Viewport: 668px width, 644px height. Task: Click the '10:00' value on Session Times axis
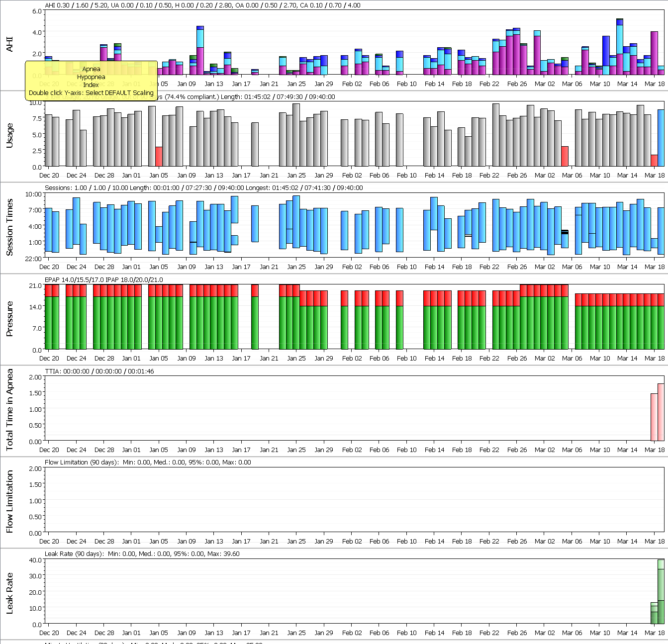click(34, 194)
